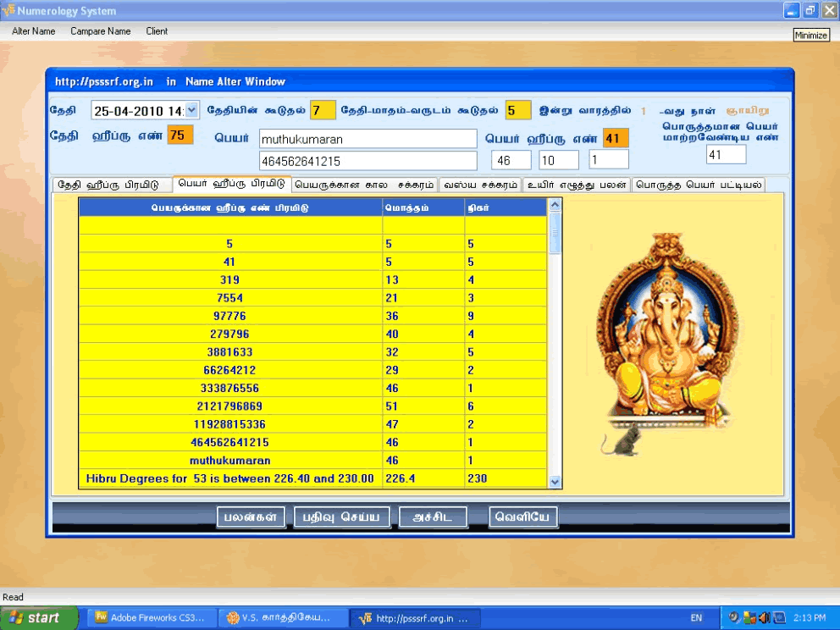The width and height of the screenshot is (840, 630).
Task: Click the first system tray icon
Action: [734, 617]
